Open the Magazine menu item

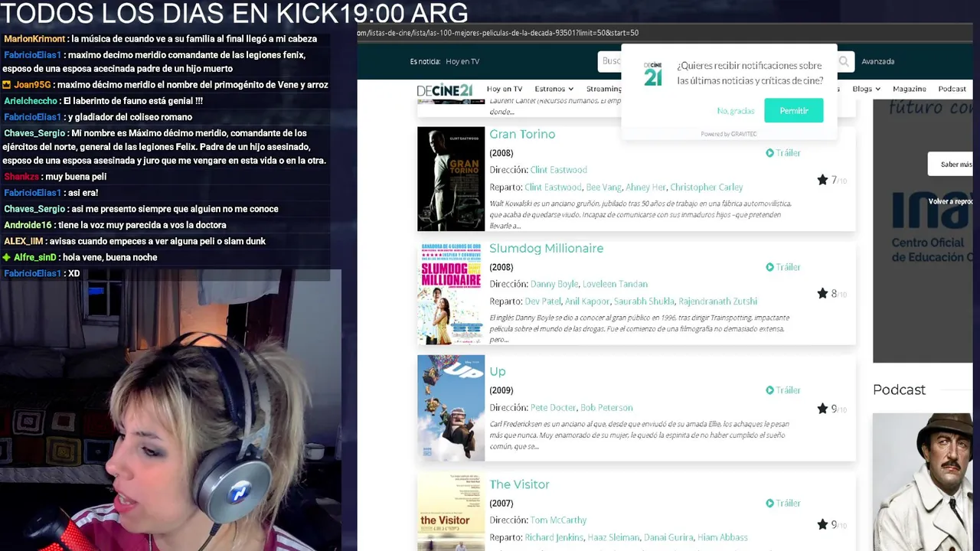[910, 89]
